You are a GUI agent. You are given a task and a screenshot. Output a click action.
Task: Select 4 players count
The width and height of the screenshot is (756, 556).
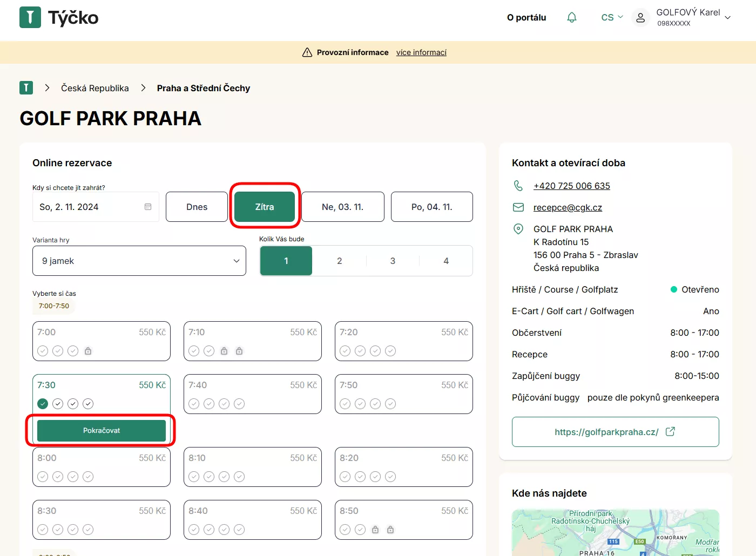coord(446,261)
